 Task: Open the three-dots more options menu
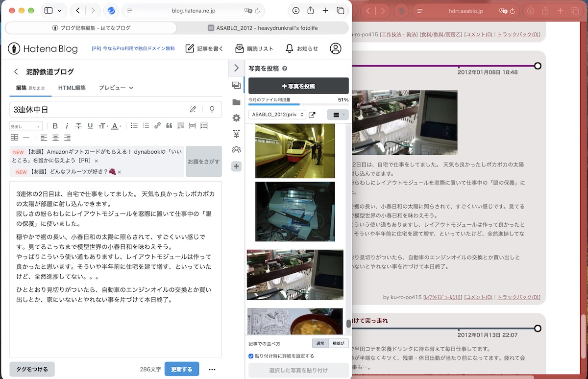[212, 369]
